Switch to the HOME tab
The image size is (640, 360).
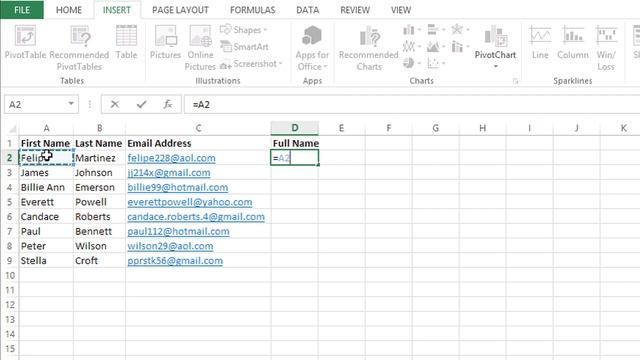coord(69,10)
